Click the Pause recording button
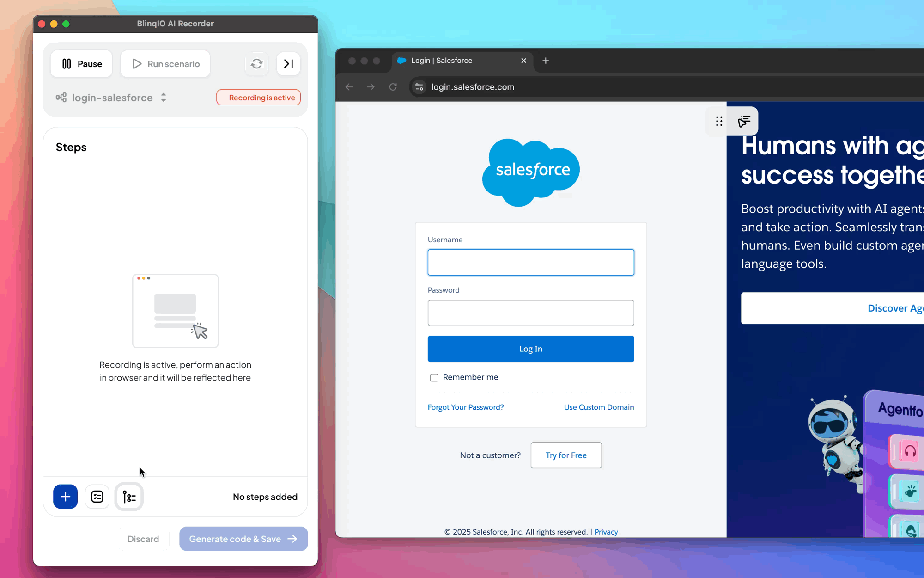Image resolution: width=924 pixels, height=578 pixels. [x=80, y=64]
